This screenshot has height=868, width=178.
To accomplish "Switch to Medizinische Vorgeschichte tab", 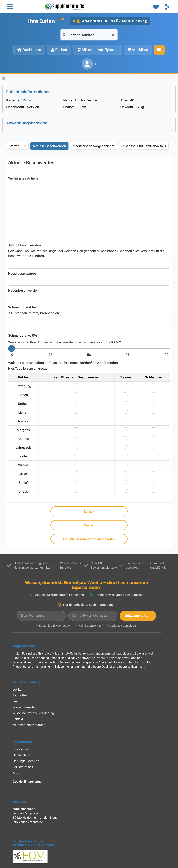I will [94, 146].
